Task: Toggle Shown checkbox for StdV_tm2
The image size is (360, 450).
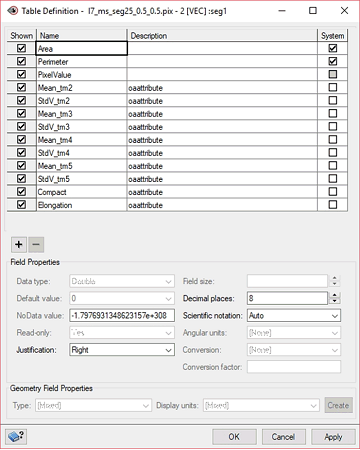Action: click(x=21, y=100)
